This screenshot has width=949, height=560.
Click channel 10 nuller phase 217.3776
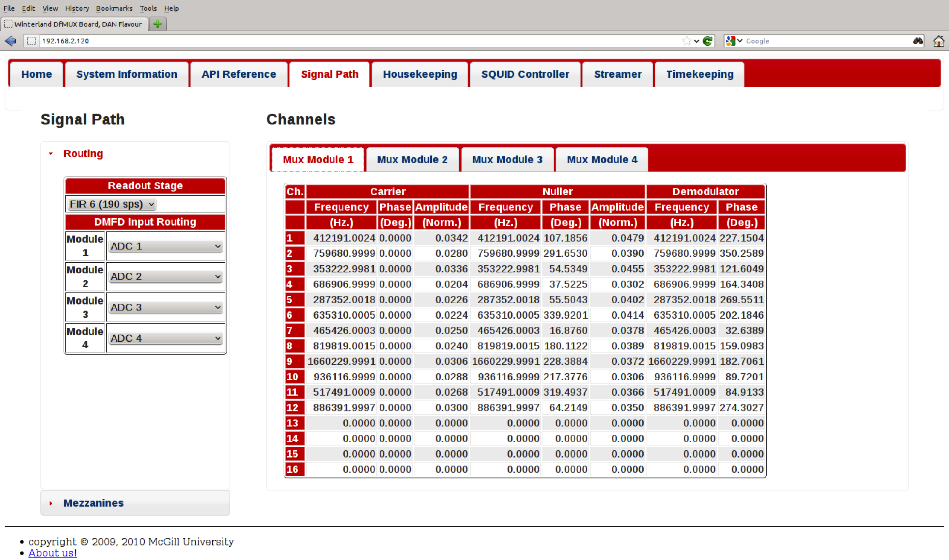(566, 377)
